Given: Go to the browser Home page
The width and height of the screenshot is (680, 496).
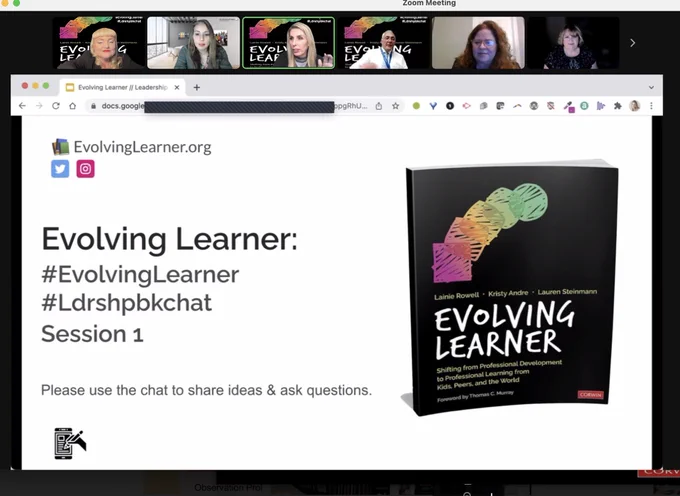Looking at the screenshot, I should (72, 106).
